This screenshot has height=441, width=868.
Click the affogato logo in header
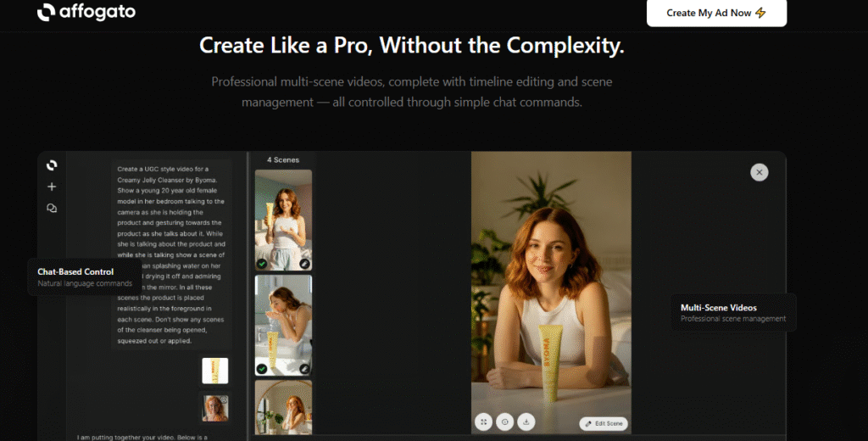coord(86,13)
